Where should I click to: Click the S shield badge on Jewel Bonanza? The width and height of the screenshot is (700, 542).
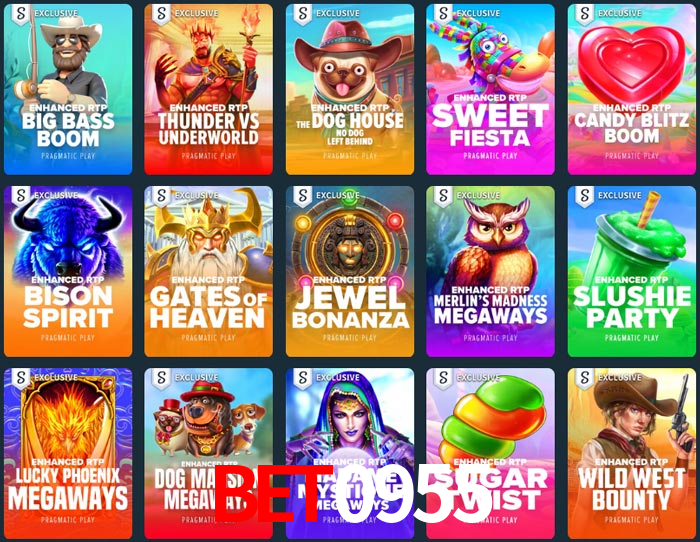point(303,196)
